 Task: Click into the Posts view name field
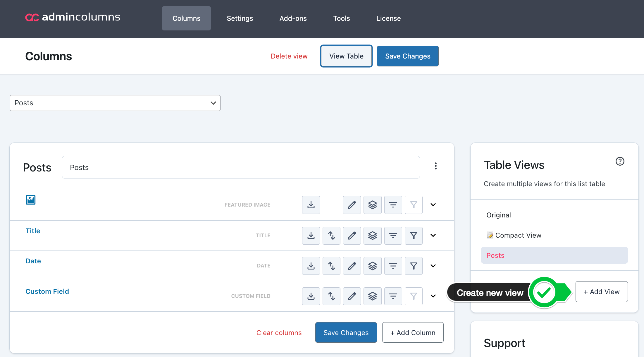click(x=241, y=167)
